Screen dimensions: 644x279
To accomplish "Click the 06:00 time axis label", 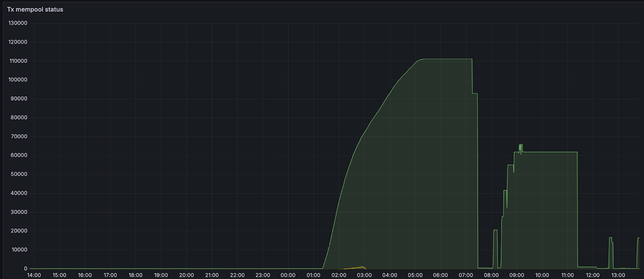I will (x=440, y=275).
